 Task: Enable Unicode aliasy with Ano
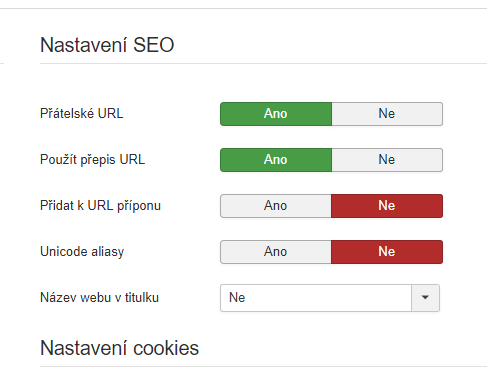click(x=276, y=252)
